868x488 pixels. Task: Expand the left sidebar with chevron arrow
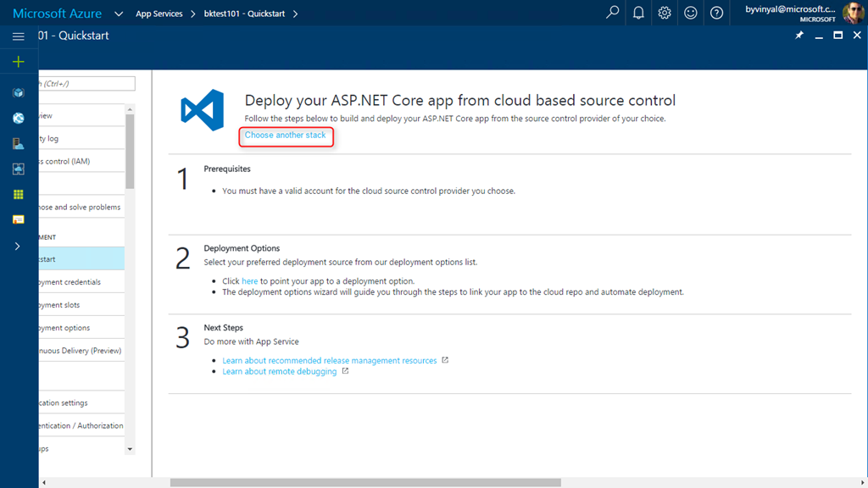(x=18, y=246)
